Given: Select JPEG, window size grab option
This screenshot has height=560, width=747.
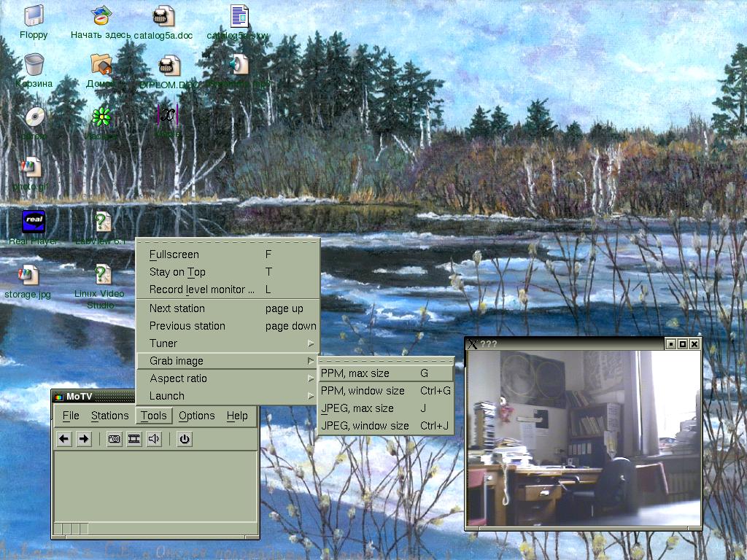Looking at the screenshot, I should click(385, 426).
